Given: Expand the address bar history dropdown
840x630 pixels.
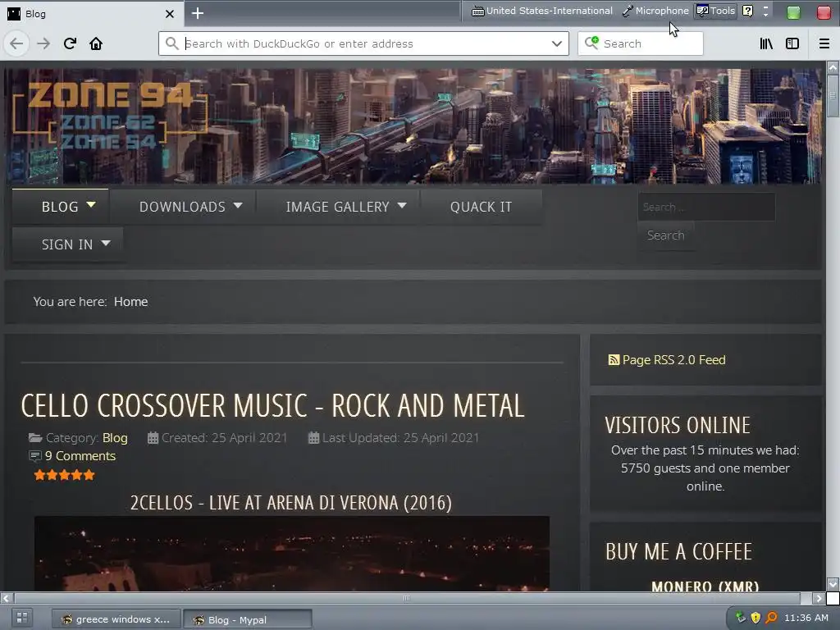Looking at the screenshot, I should 557,43.
